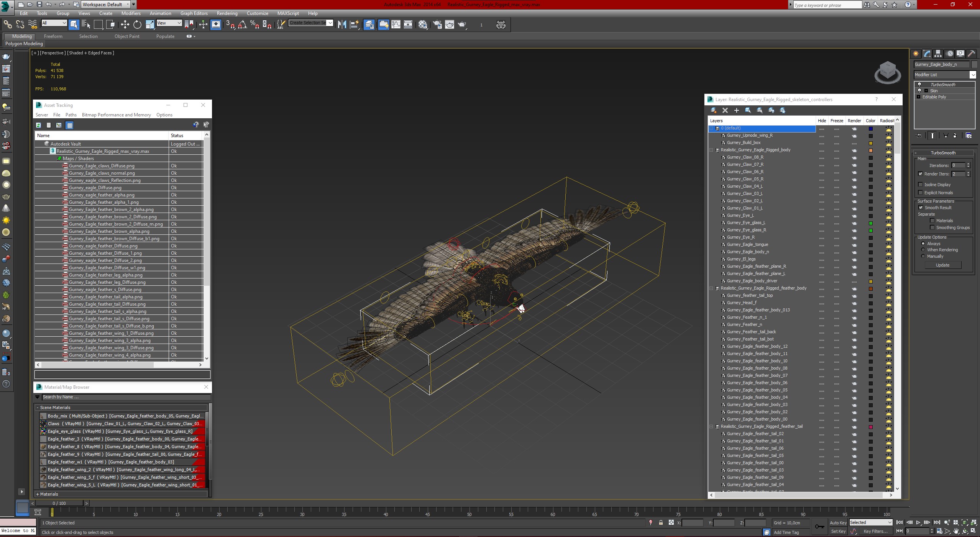
Task: Open the Modifiers menu
Action: click(131, 13)
